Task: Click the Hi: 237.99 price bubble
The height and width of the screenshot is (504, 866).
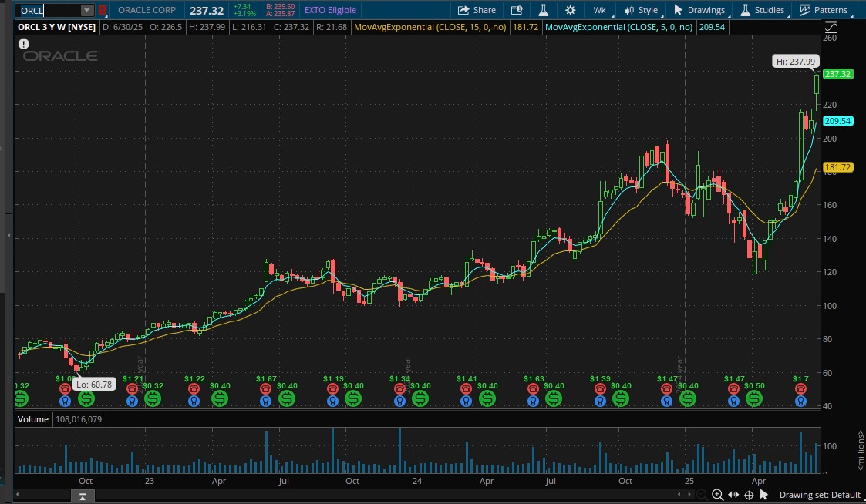Action: pos(796,62)
